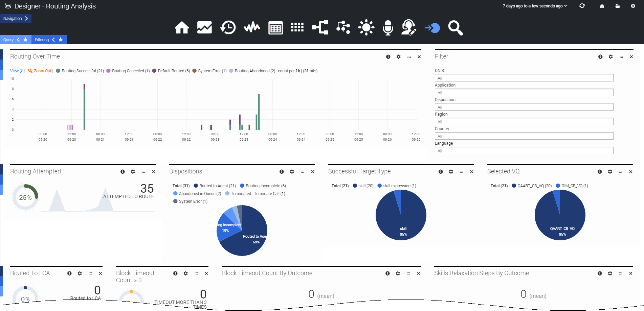
Task: Open the calendar table dashboard icon
Action: 275,28
